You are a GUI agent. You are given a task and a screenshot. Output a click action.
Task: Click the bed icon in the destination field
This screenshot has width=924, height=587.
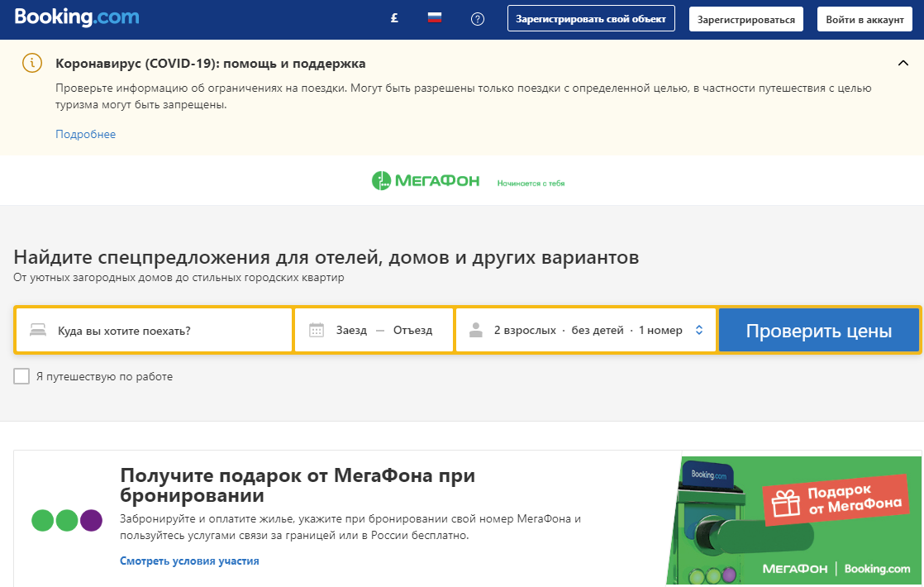click(38, 329)
